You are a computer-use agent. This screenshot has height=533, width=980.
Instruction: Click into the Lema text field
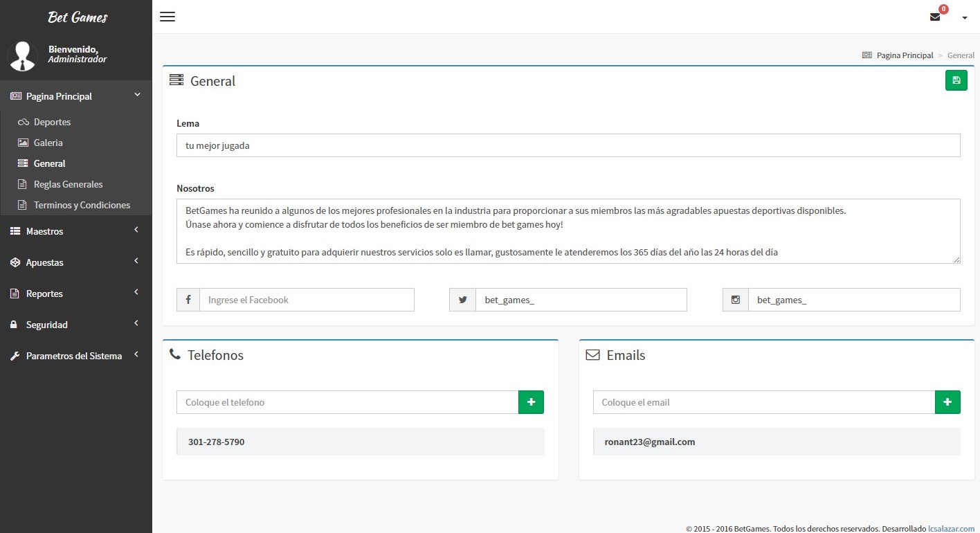point(568,145)
